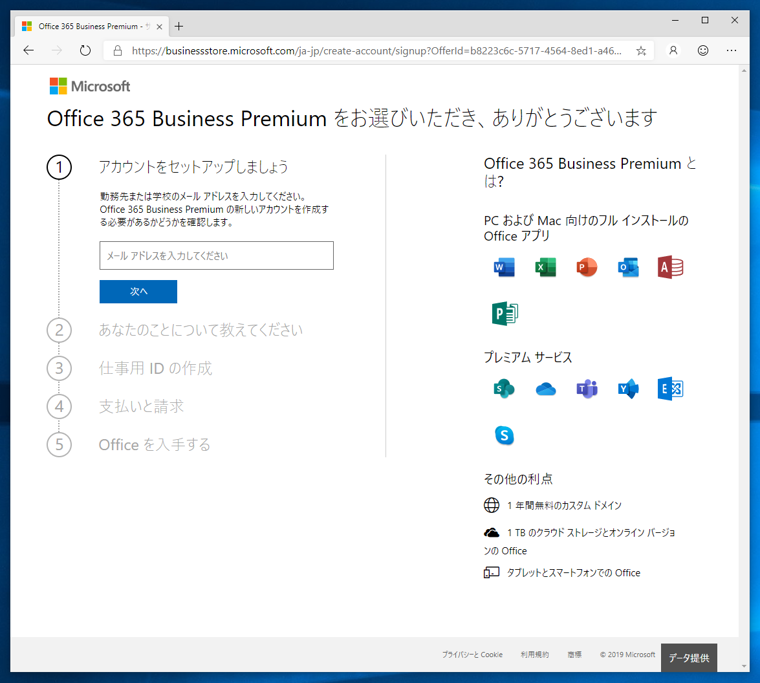Select the Office 365 Business Premium tab

click(x=92, y=26)
